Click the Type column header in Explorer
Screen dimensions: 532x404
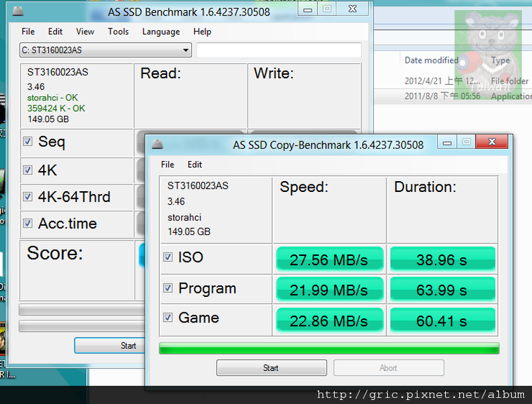500,61
